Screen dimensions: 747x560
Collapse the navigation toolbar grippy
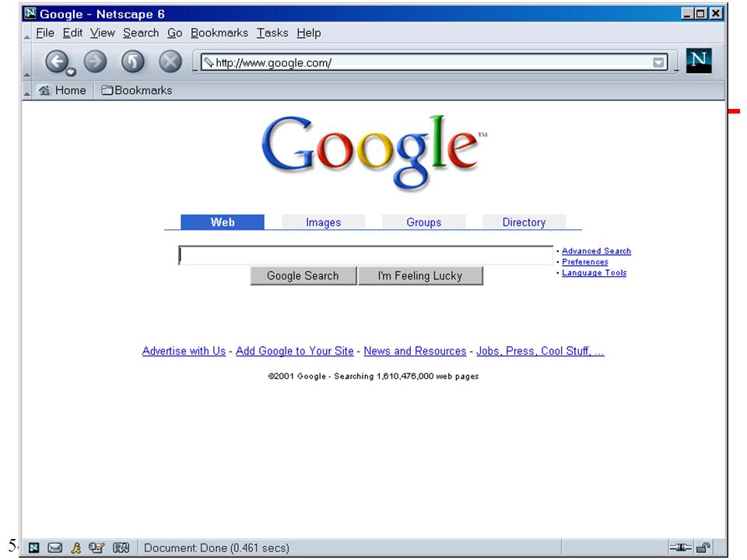click(x=27, y=61)
